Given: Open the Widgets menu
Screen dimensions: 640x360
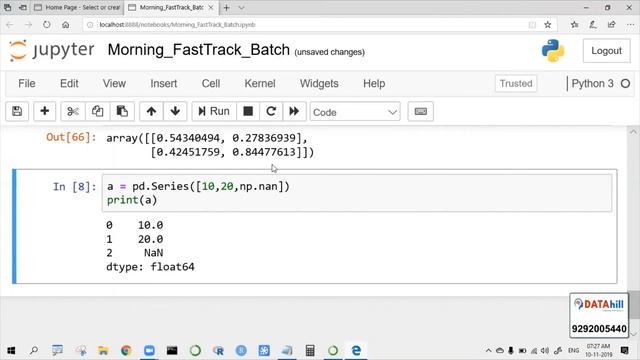Looking at the screenshot, I should [x=319, y=84].
